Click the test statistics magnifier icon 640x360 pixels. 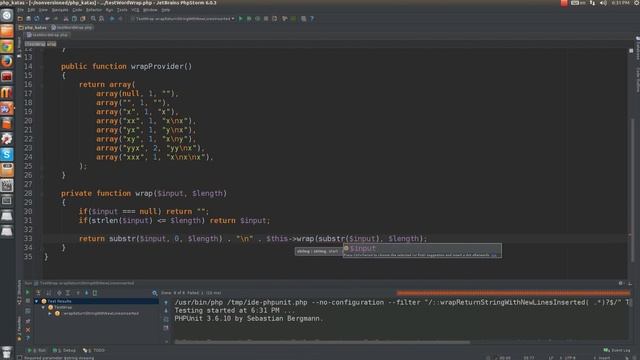pos(155,293)
